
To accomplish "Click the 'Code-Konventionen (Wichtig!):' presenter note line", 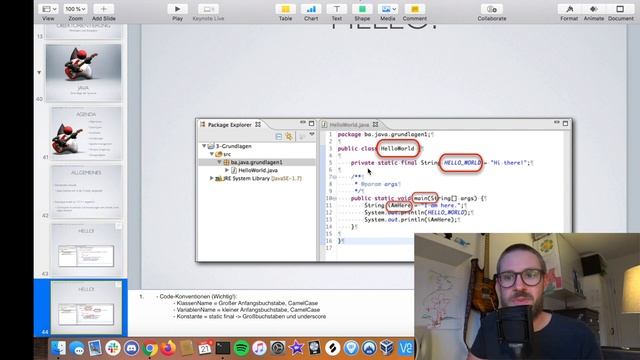I will pyautogui.click(x=198, y=296).
